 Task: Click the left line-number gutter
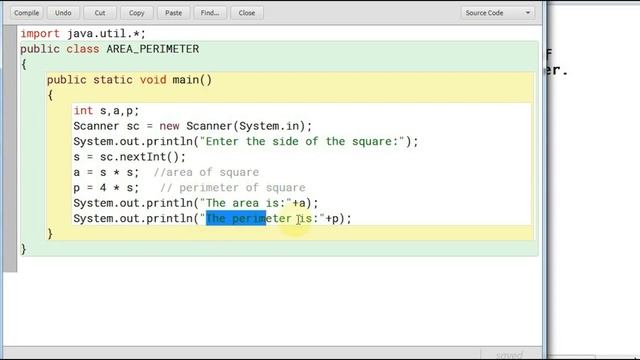[x=10, y=149]
